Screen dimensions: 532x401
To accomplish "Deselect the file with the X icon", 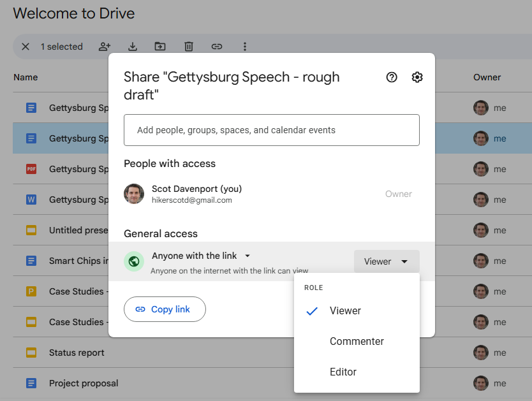I will tap(24, 46).
